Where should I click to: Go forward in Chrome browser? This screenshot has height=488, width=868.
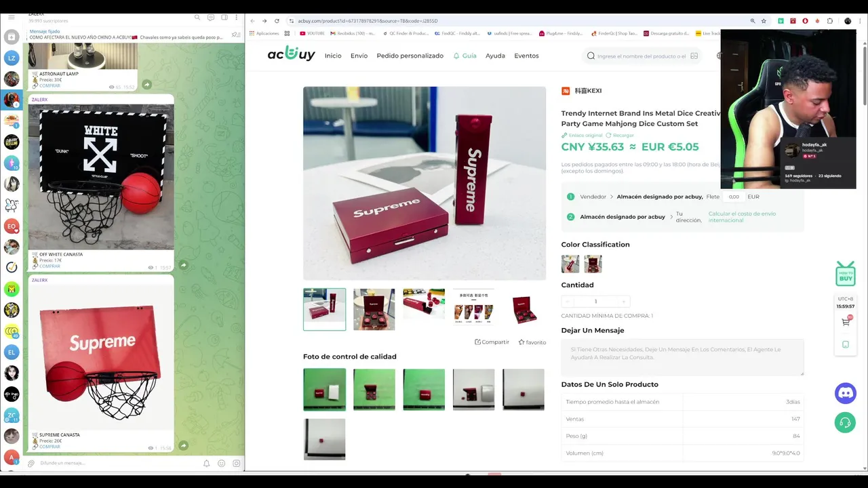coord(264,21)
